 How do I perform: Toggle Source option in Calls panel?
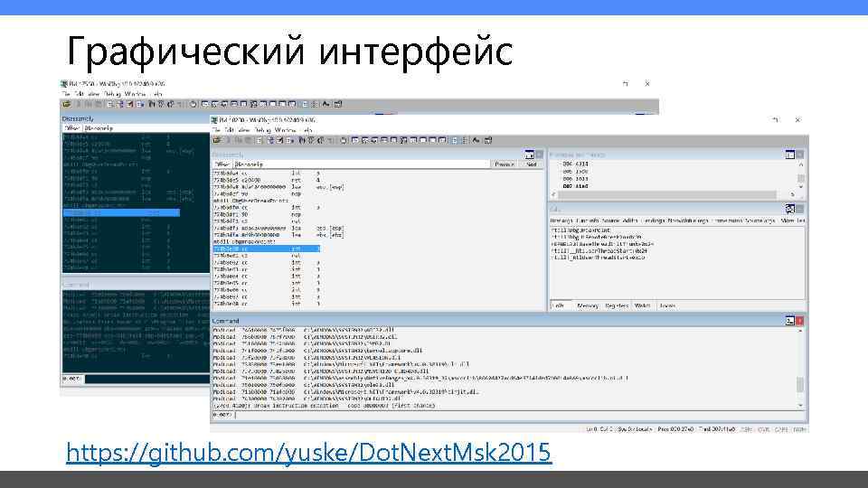click(610, 221)
